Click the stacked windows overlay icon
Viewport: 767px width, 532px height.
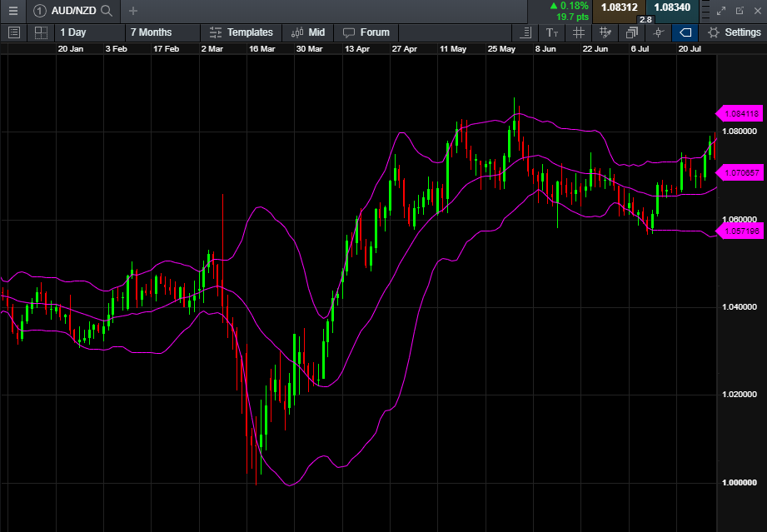click(632, 32)
